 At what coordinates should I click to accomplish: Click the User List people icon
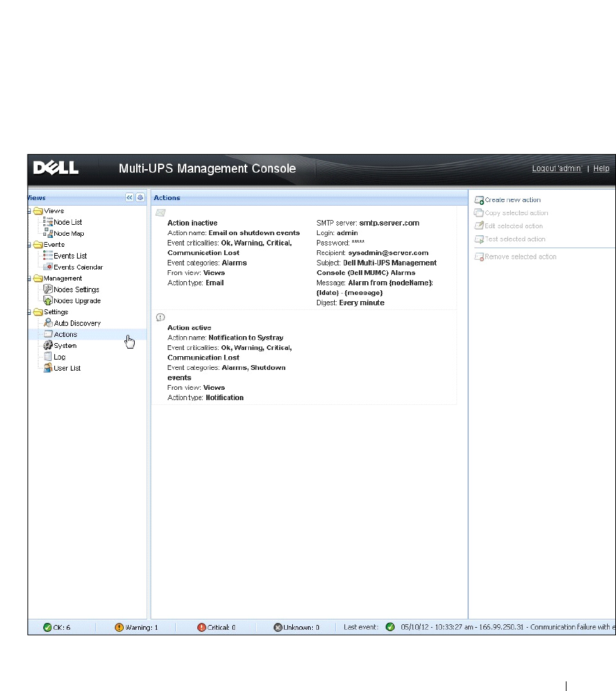[x=48, y=368]
